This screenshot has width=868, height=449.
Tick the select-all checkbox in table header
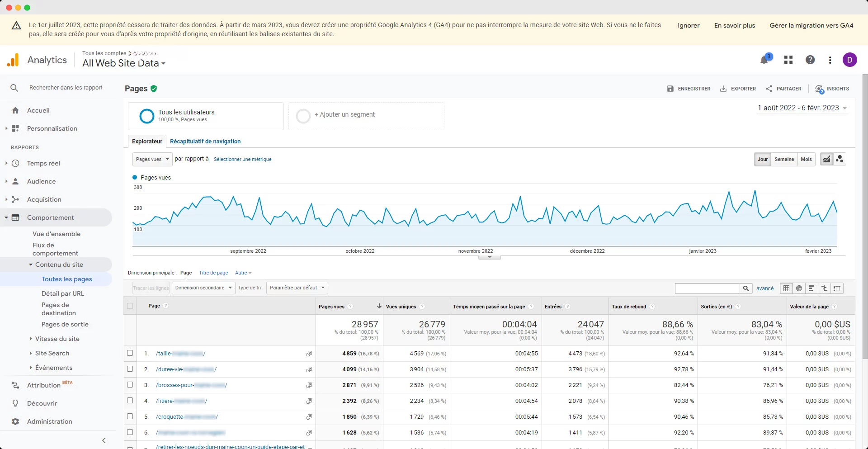pos(130,306)
